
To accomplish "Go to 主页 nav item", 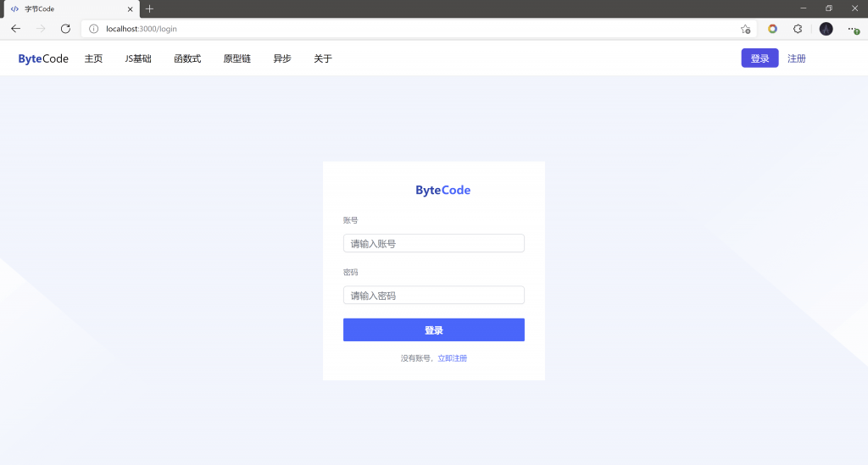I will coord(93,58).
